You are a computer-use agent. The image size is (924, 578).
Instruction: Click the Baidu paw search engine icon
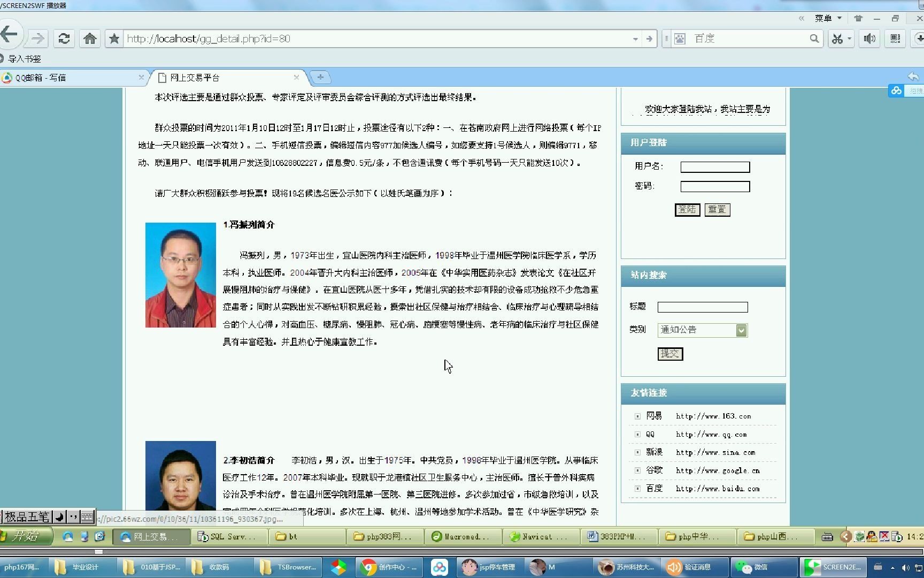coord(680,39)
